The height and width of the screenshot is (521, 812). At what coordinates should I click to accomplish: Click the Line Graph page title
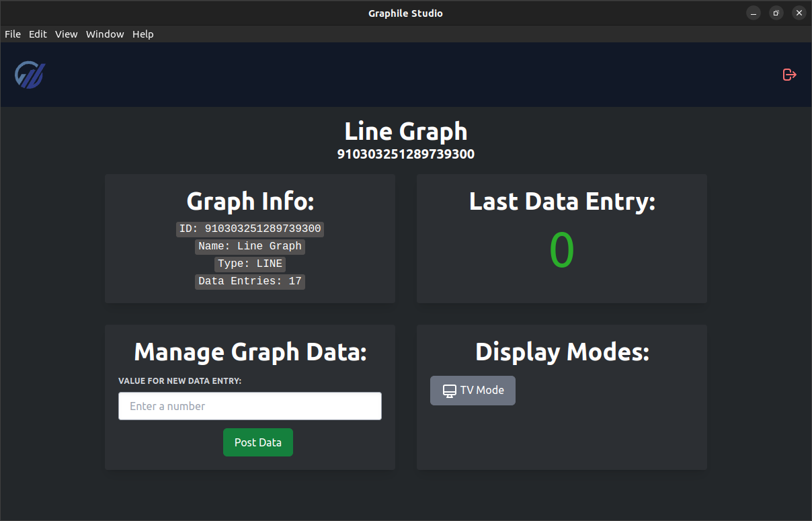point(405,131)
